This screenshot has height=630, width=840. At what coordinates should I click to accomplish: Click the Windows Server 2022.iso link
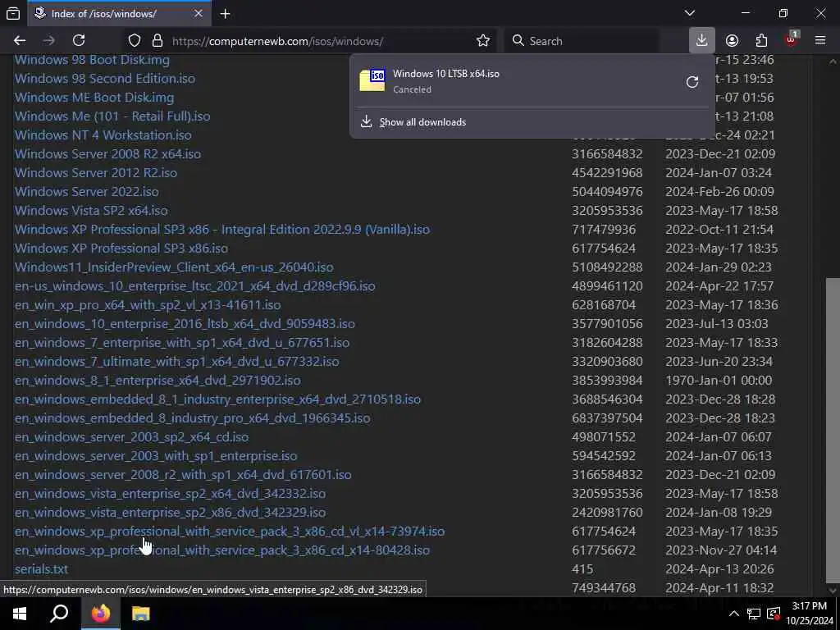tap(87, 192)
